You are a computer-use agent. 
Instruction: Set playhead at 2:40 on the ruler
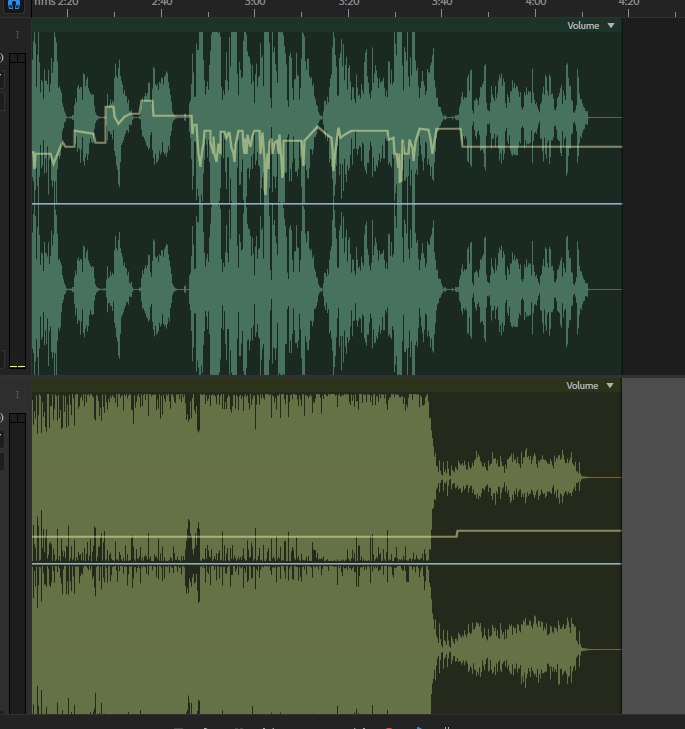pos(161,4)
